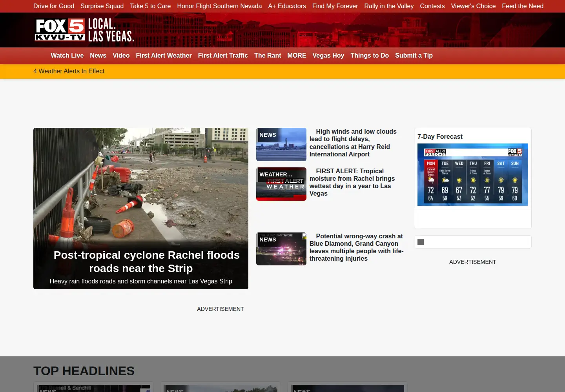Viewport: 565px width, 392px height.
Task: Visit the A+ Educators page
Action: pos(287,6)
